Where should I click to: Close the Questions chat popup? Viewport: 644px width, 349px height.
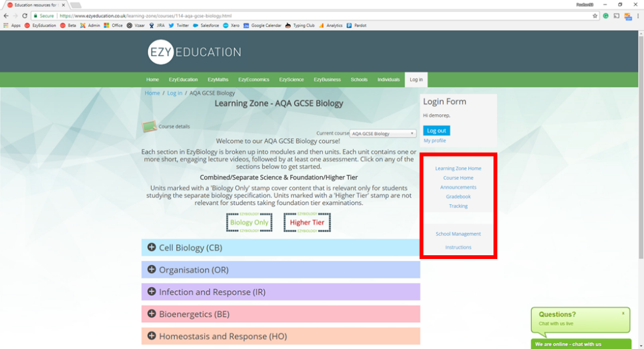(x=623, y=313)
